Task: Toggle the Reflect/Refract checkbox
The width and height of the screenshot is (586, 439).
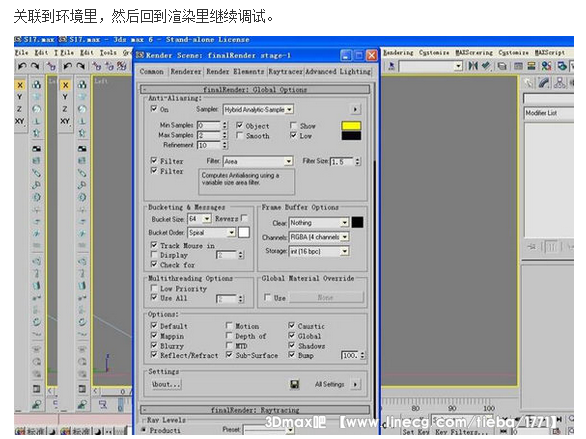Action: pos(154,355)
